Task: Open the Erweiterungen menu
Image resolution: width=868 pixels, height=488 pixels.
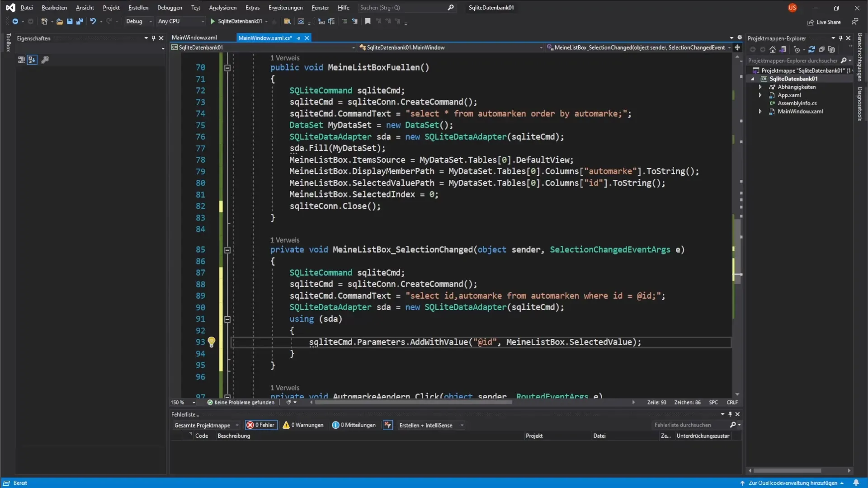Action: click(x=286, y=8)
